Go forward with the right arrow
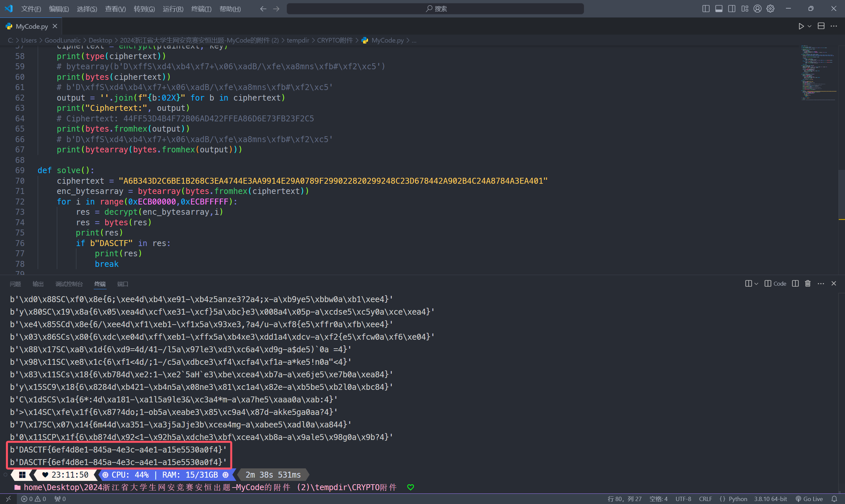845x504 pixels. pos(276,9)
